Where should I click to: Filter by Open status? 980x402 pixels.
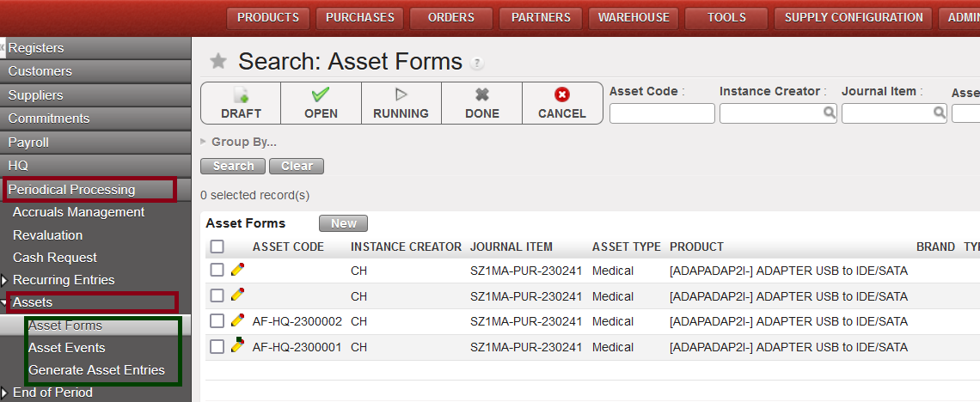[321, 103]
